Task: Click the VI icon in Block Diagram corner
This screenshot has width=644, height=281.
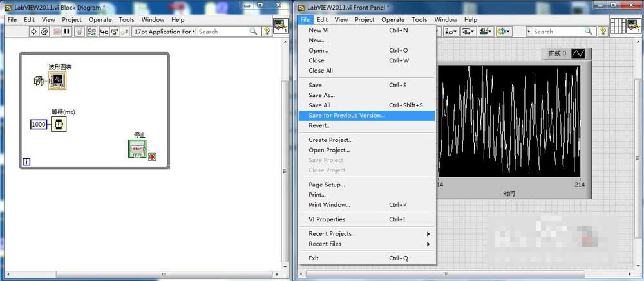Action: [281, 26]
